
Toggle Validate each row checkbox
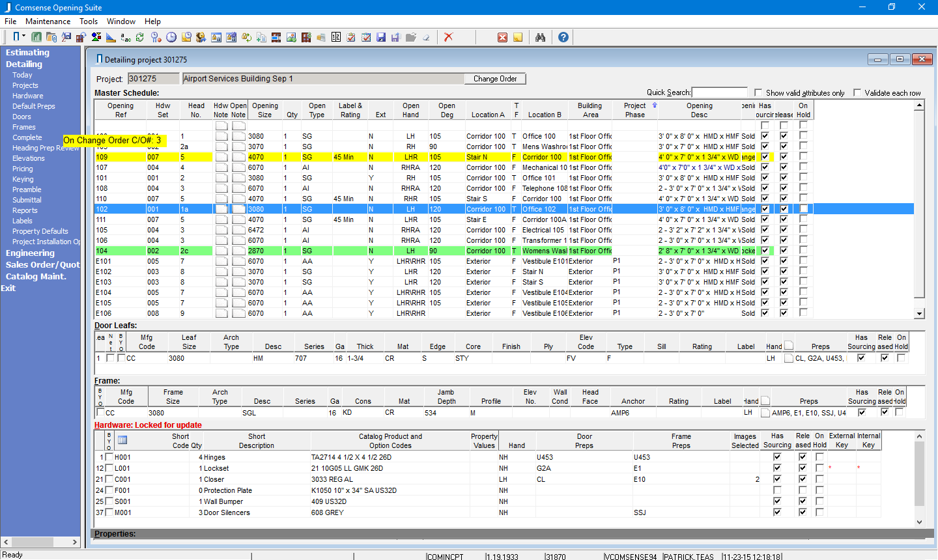tap(857, 93)
